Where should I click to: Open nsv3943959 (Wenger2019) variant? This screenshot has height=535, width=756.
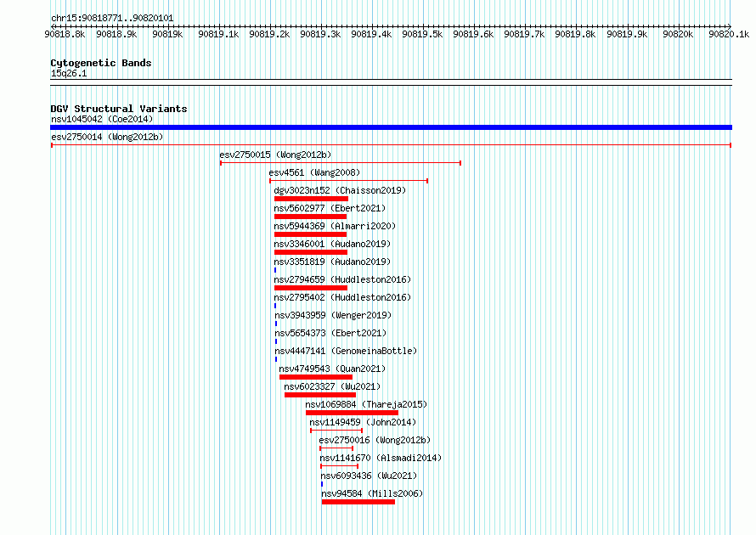coord(333,315)
